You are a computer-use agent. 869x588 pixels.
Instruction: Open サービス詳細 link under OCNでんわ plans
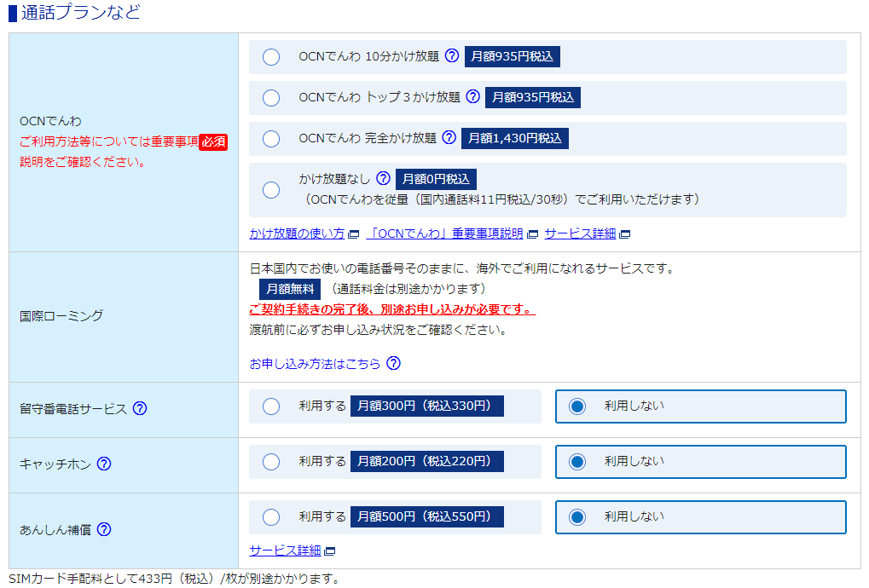pos(580,233)
